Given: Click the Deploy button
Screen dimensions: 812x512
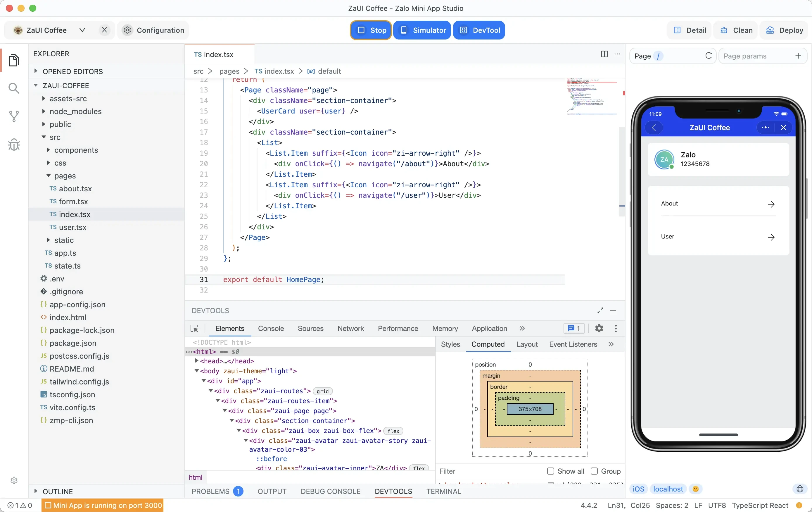Looking at the screenshot, I should pyautogui.click(x=784, y=30).
